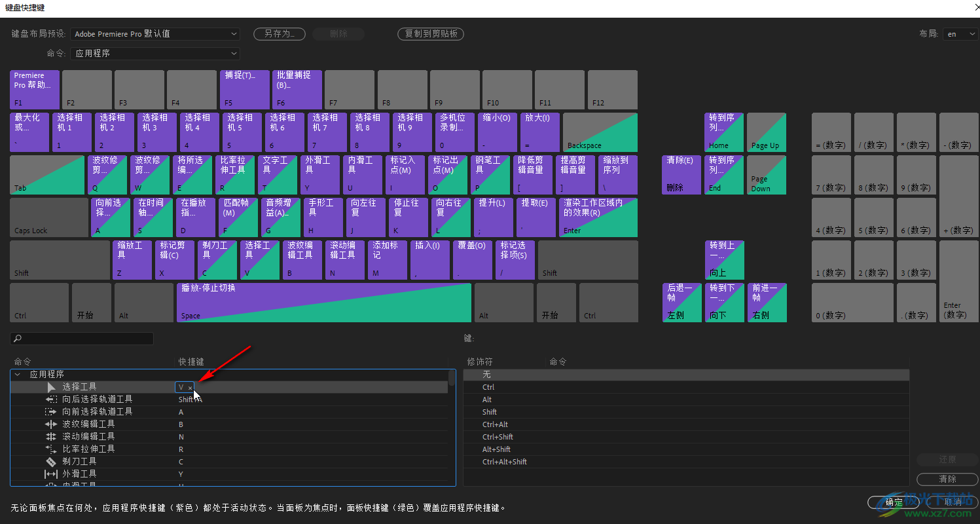Click the Home 转到序列 key
This screenshot has height=524, width=980.
pos(724,132)
